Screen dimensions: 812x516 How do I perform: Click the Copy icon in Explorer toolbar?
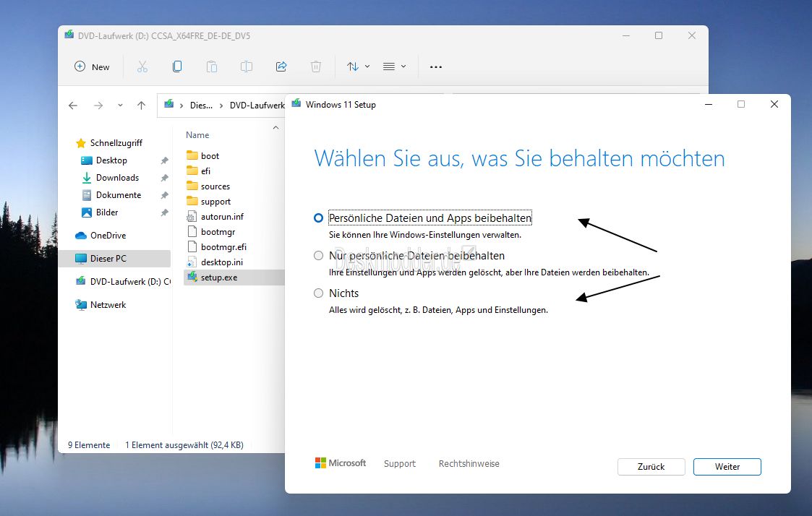(x=177, y=66)
